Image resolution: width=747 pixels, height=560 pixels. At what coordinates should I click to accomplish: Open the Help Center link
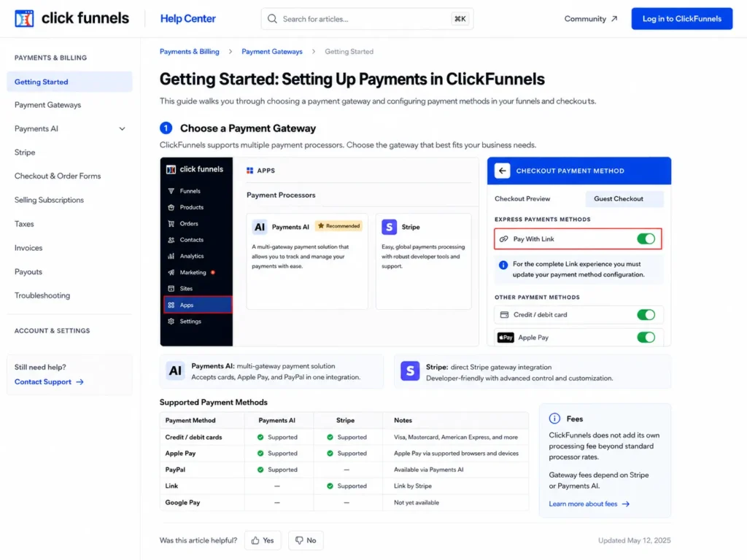[187, 18]
